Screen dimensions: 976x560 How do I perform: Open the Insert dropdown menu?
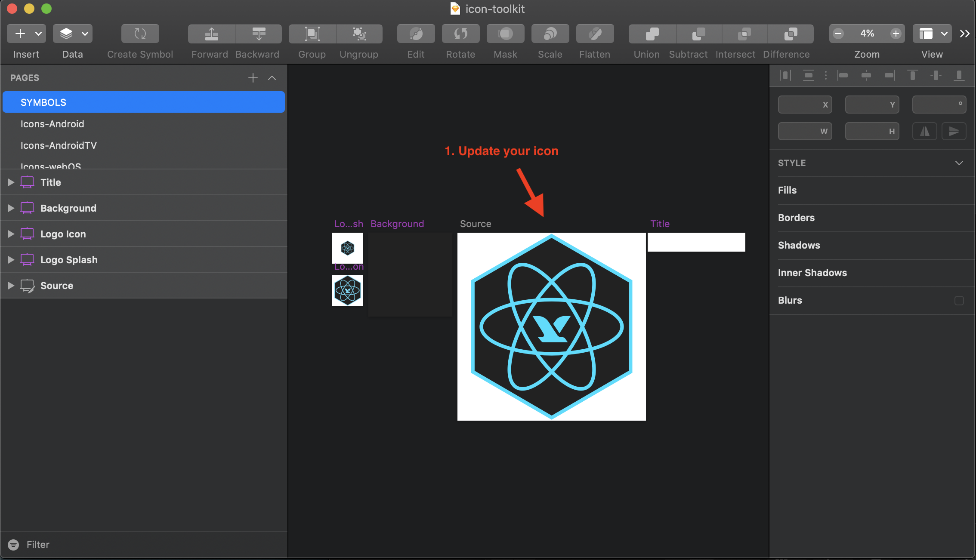[38, 34]
